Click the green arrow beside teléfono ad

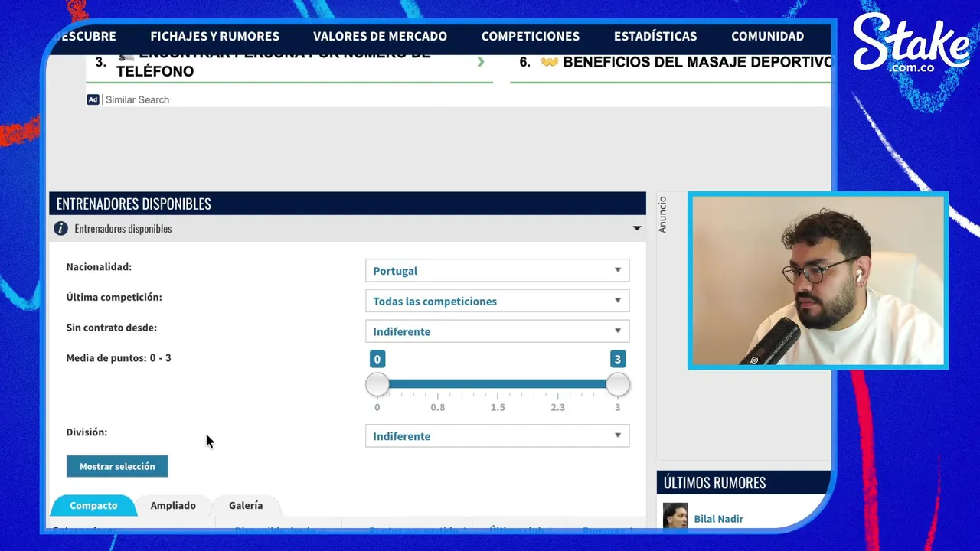481,62
